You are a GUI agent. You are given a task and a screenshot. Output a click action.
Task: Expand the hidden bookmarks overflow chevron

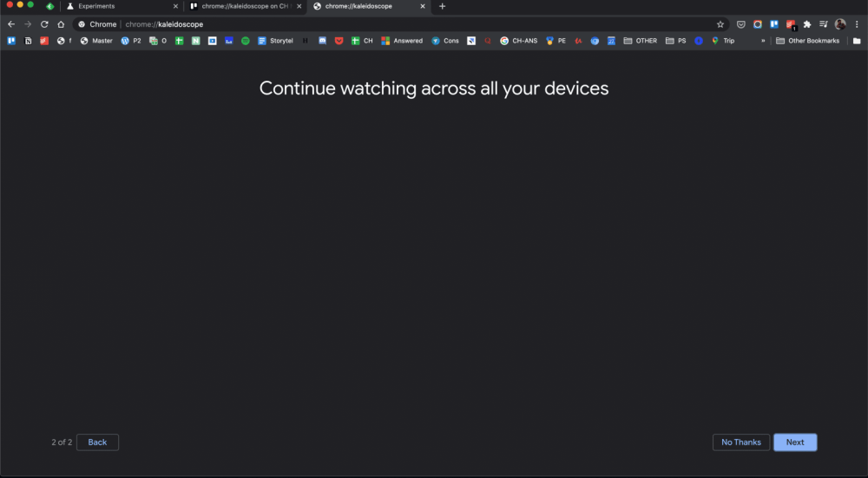click(763, 41)
